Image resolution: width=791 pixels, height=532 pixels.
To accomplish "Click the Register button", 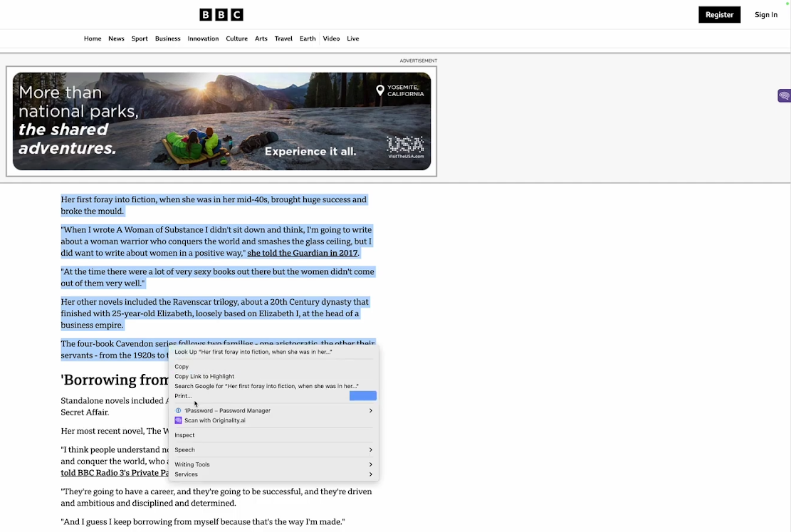I will [x=719, y=14].
